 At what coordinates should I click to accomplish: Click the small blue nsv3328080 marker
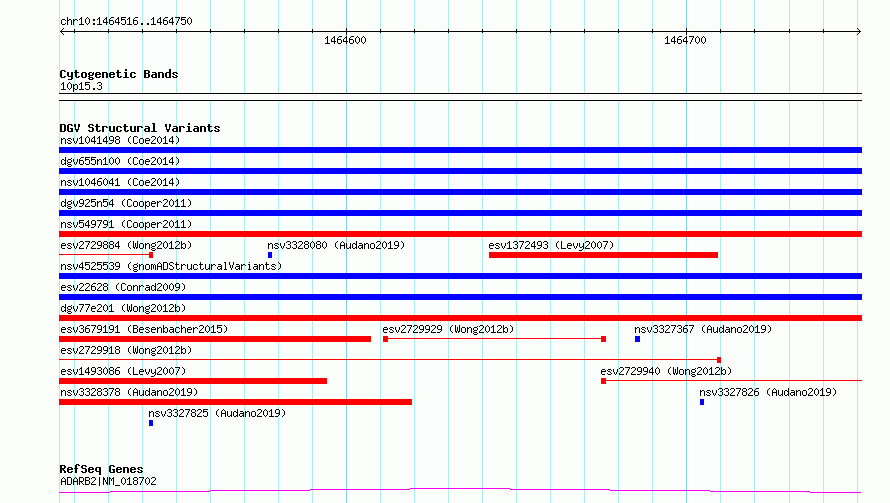pyautogui.click(x=270, y=255)
